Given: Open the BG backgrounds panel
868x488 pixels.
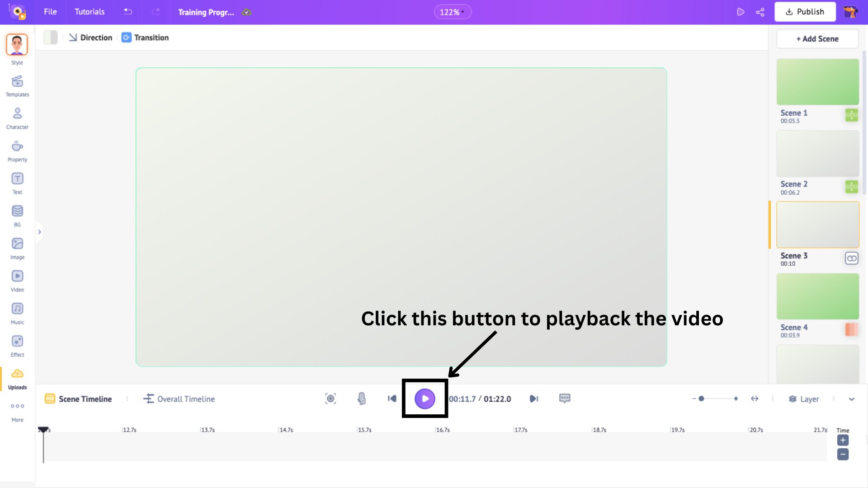Looking at the screenshot, I should (17, 216).
